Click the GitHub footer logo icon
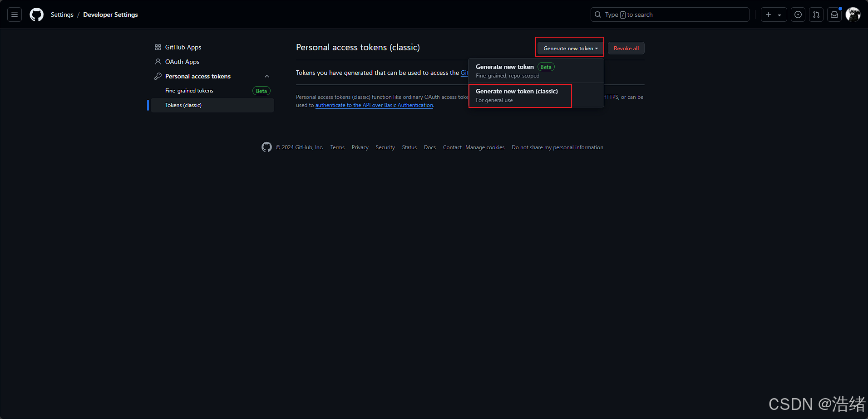The width and height of the screenshot is (868, 419). click(x=266, y=147)
